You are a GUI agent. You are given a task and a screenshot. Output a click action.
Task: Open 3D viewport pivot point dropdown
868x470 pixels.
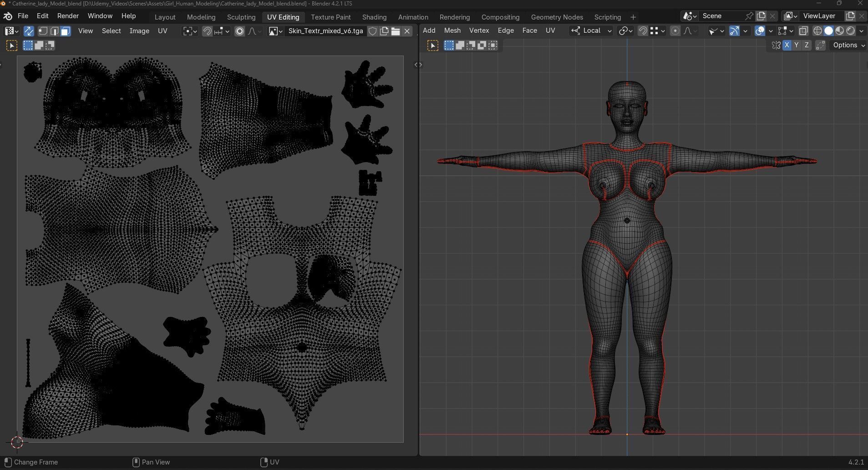click(x=624, y=31)
